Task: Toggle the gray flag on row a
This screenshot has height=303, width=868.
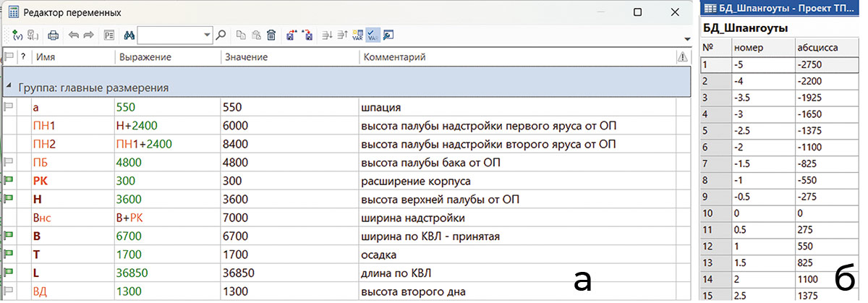Action: tap(9, 106)
